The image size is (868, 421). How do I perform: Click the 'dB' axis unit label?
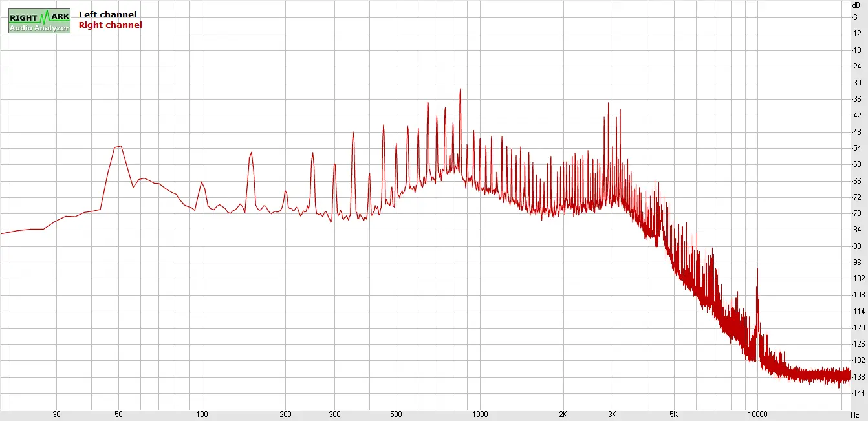(x=856, y=5)
